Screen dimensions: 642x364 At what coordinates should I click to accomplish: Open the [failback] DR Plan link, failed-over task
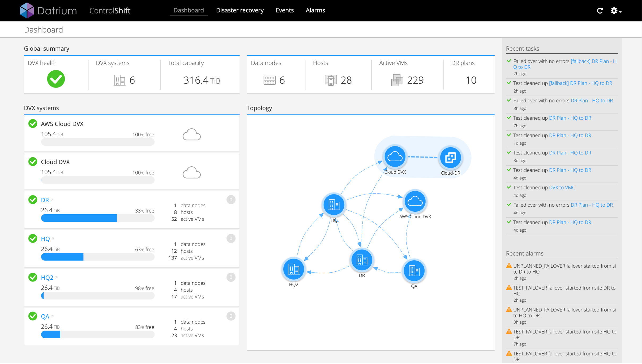pos(565,64)
